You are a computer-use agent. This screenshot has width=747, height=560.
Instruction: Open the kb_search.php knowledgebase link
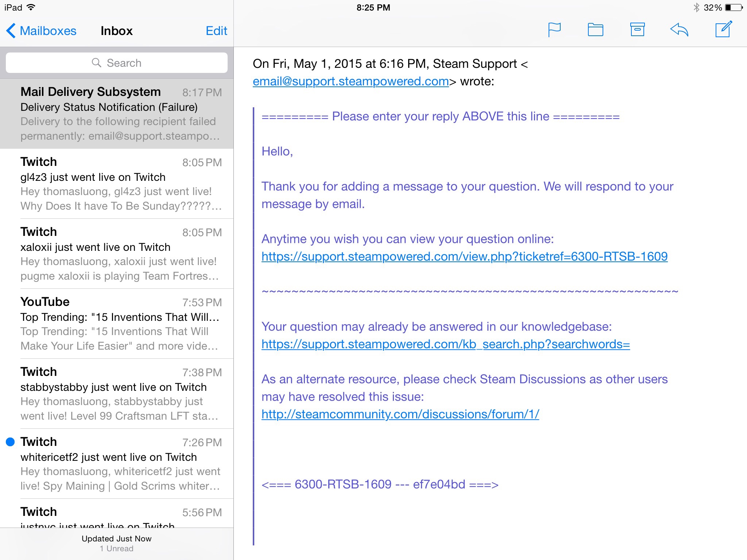coord(445,344)
